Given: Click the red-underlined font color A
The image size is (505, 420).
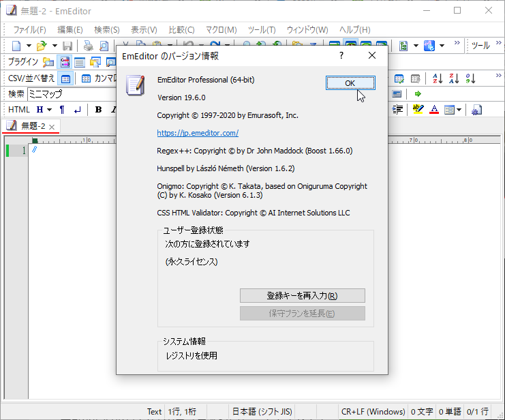Looking at the screenshot, I should [x=434, y=110].
